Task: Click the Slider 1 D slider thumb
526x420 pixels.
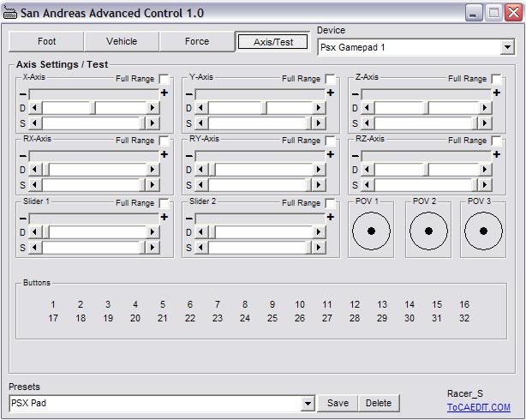Action: click(45, 232)
